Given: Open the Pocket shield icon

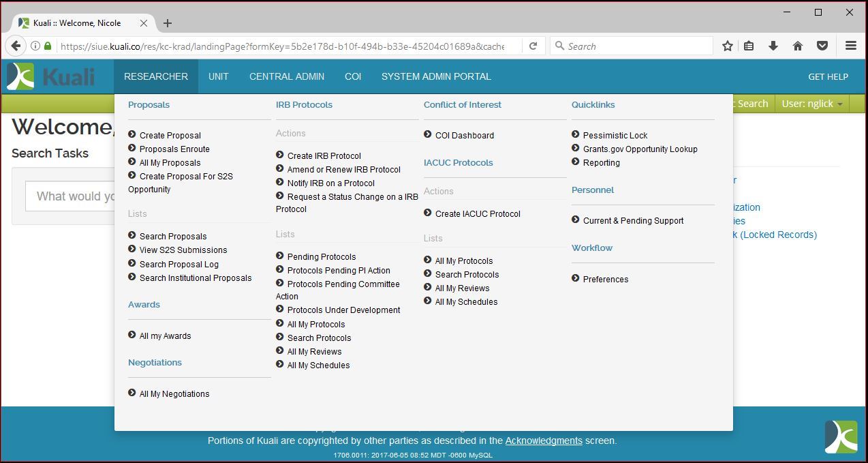Looking at the screenshot, I should point(822,46).
